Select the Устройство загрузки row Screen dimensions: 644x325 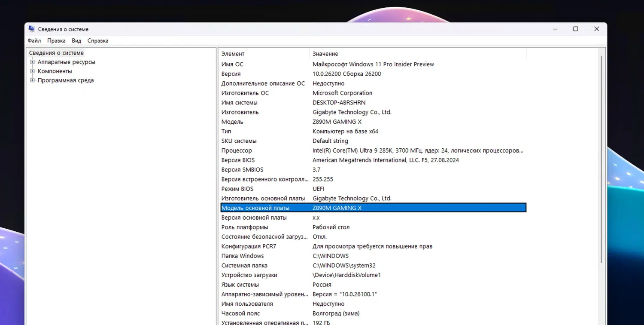[373, 275]
